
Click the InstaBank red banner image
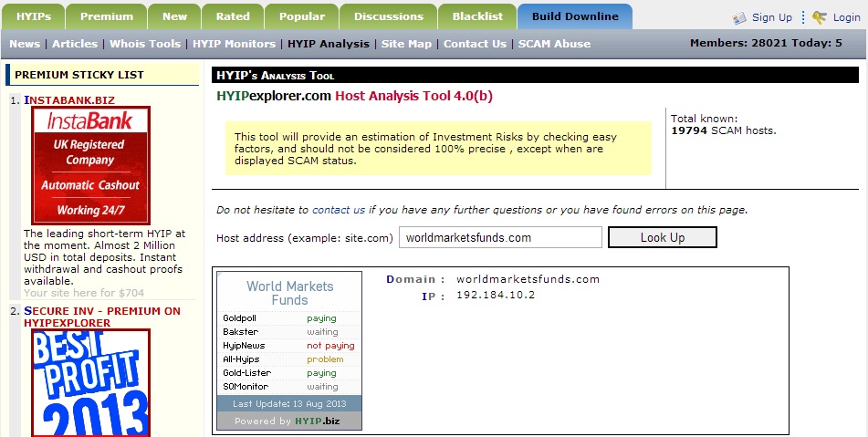tap(90, 165)
